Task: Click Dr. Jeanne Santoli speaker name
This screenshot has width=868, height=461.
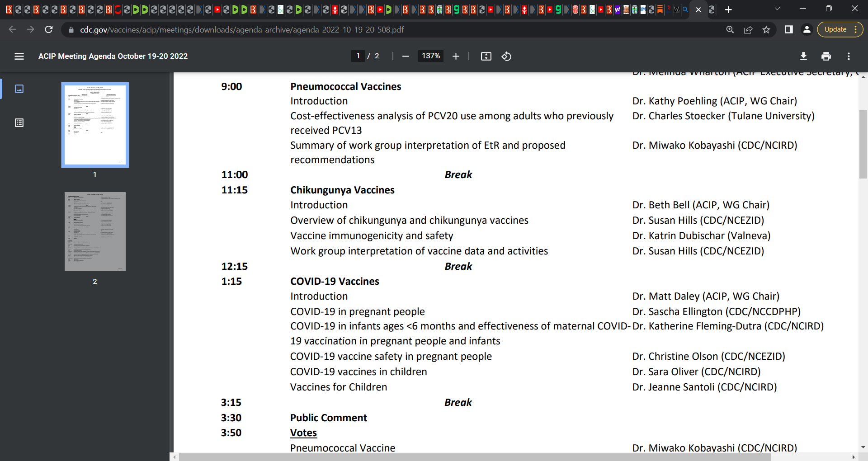Action: tap(704, 387)
